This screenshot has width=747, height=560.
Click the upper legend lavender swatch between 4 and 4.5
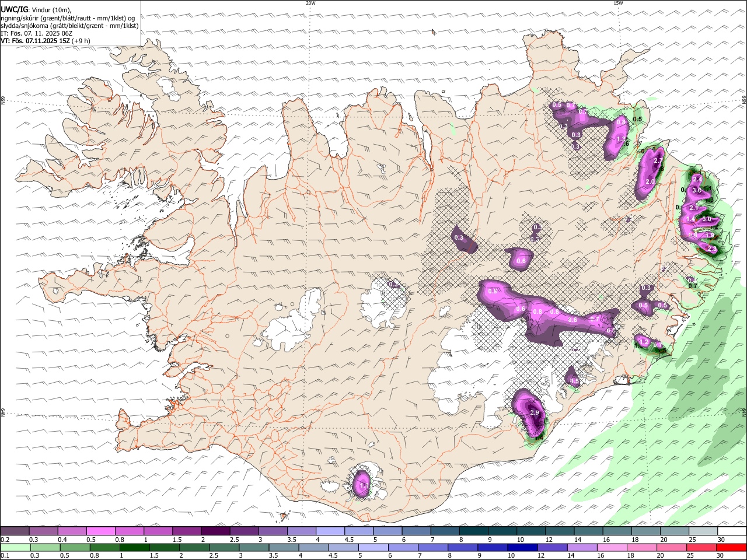(x=330, y=531)
